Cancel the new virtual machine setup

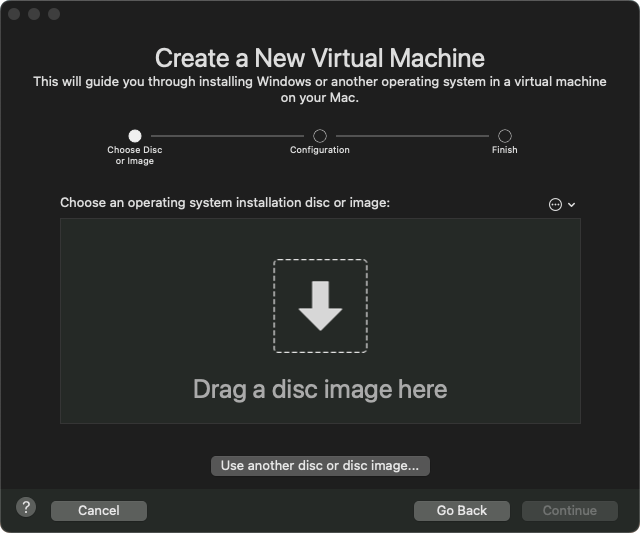[99, 510]
